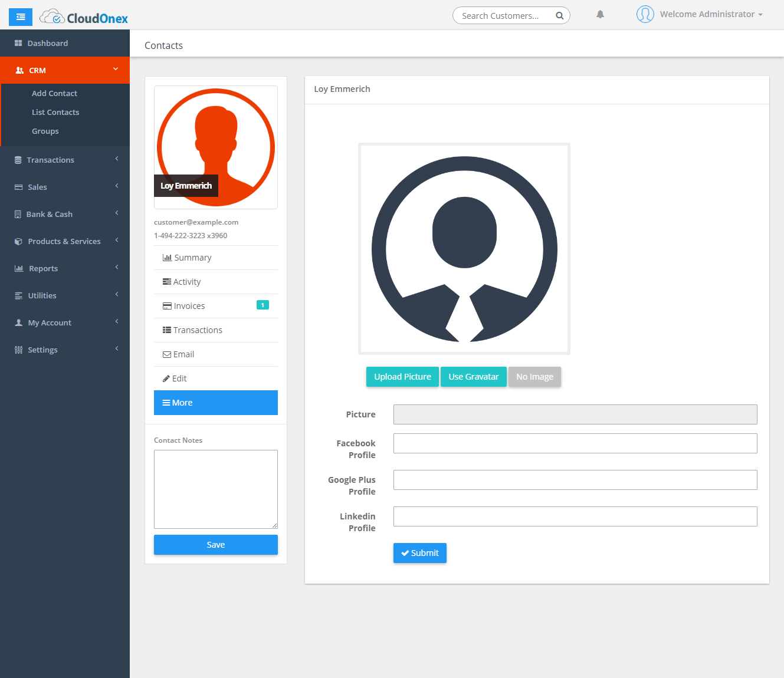The height and width of the screenshot is (678, 784).
Task: Click the Google Plus Profile input
Action: (575, 480)
